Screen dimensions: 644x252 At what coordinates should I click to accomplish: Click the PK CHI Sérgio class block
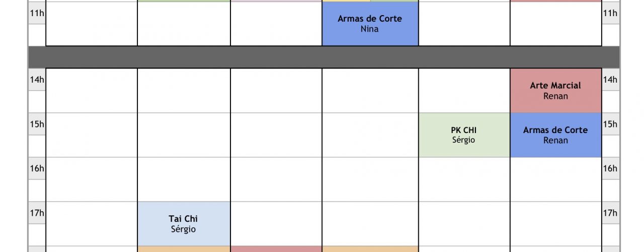click(463, 135)
